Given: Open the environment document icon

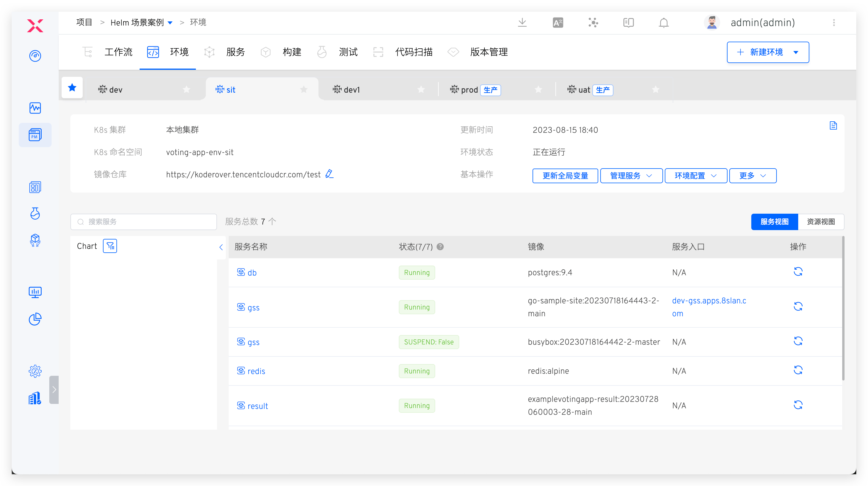Looking at the screenshot, I should tap(833, 126).
